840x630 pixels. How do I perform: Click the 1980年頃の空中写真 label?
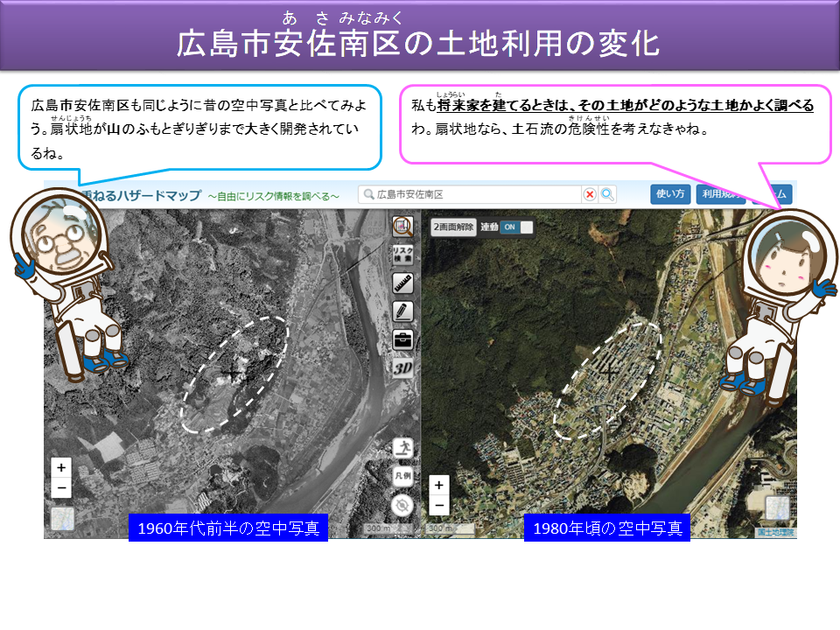coord(607,528)
